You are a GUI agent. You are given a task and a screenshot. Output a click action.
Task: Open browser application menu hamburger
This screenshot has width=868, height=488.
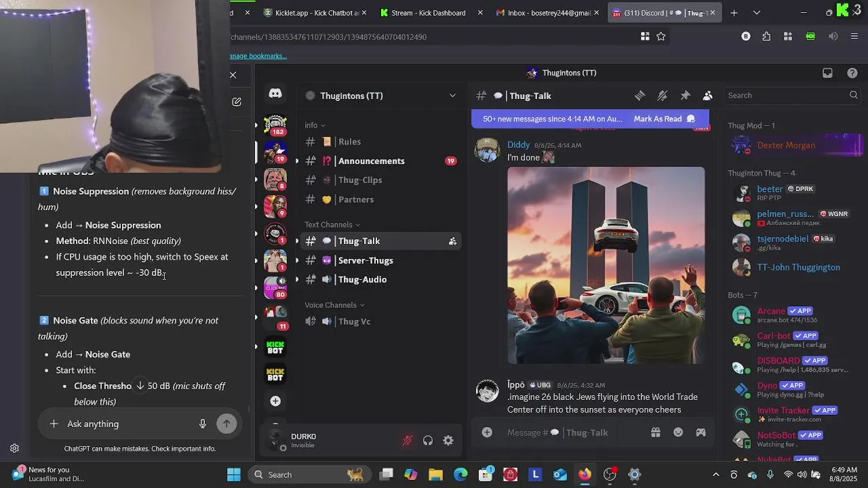coord(854,37)
